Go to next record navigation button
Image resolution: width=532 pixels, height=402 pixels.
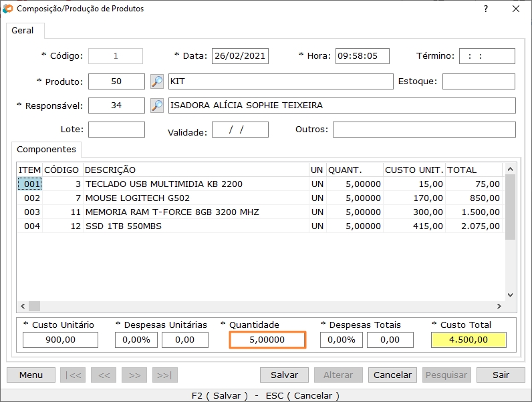tap(134, 375)
